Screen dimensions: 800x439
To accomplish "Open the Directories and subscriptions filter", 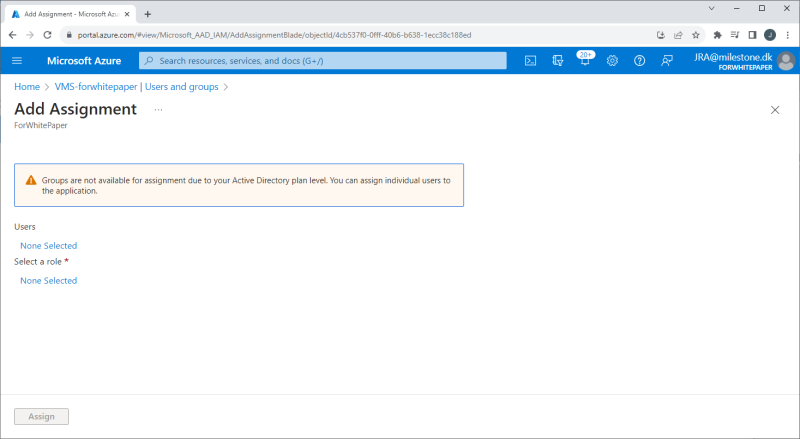I will point(558,61).
